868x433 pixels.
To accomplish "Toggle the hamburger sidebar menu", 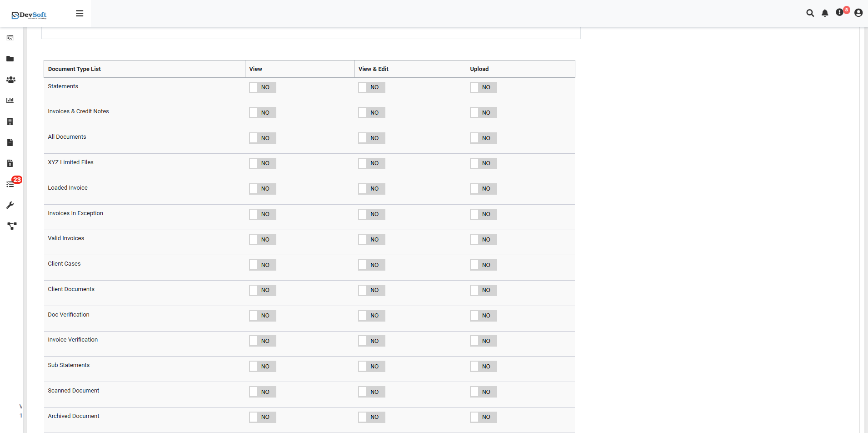I will coord(80,14).
